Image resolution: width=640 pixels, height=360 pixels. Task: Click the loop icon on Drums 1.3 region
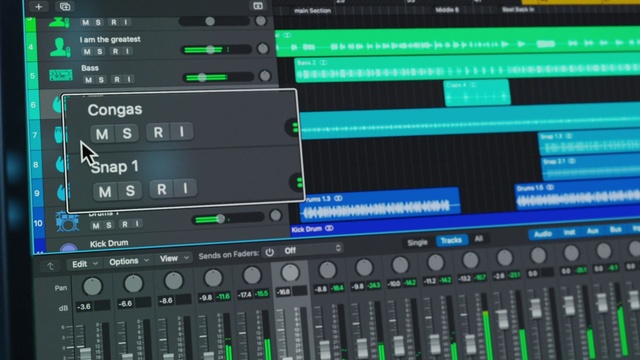tap(338, 198)
